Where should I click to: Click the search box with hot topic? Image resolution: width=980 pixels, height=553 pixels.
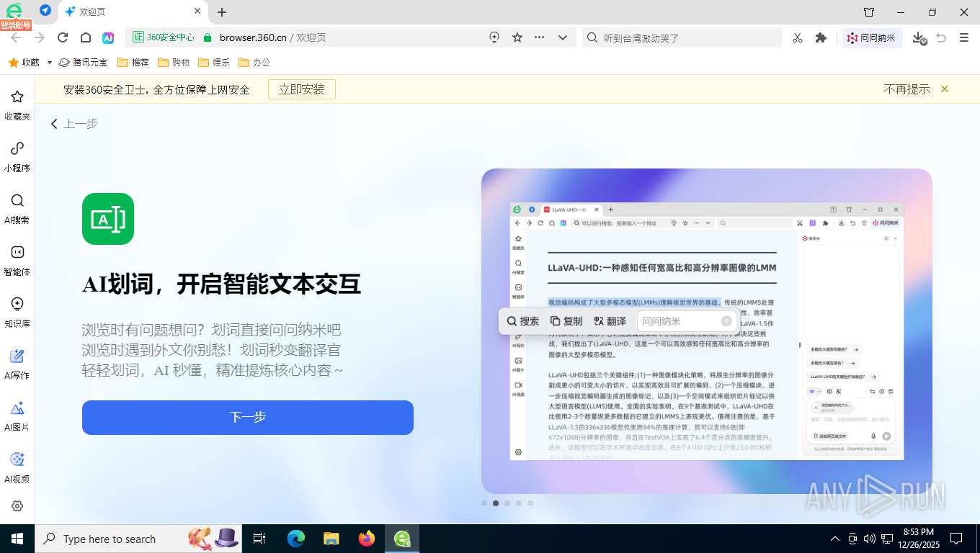[682, 37]
